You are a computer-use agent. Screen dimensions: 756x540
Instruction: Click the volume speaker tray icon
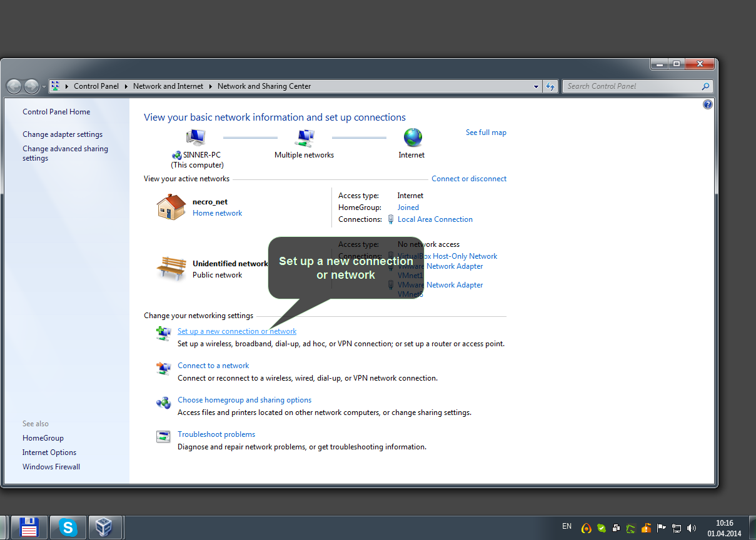pos(692,528)
